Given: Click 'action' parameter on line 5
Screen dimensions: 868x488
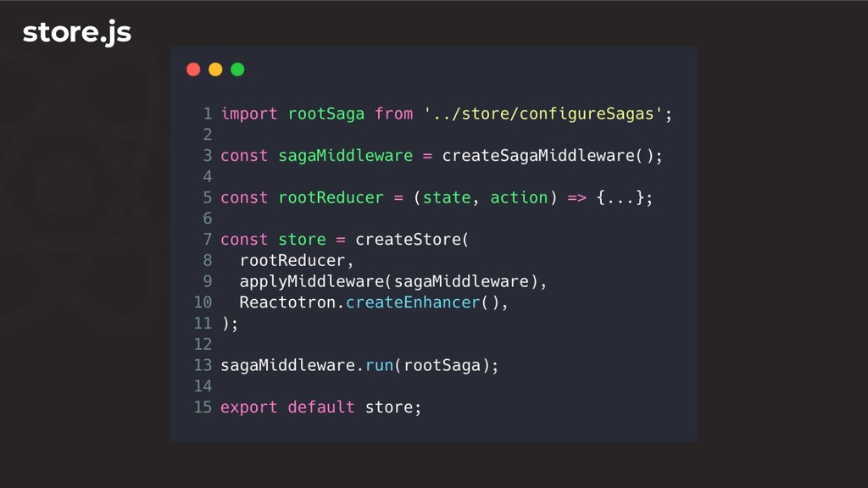Looking at the screenshot, I should pyautogui.click(x=519, y=197).
